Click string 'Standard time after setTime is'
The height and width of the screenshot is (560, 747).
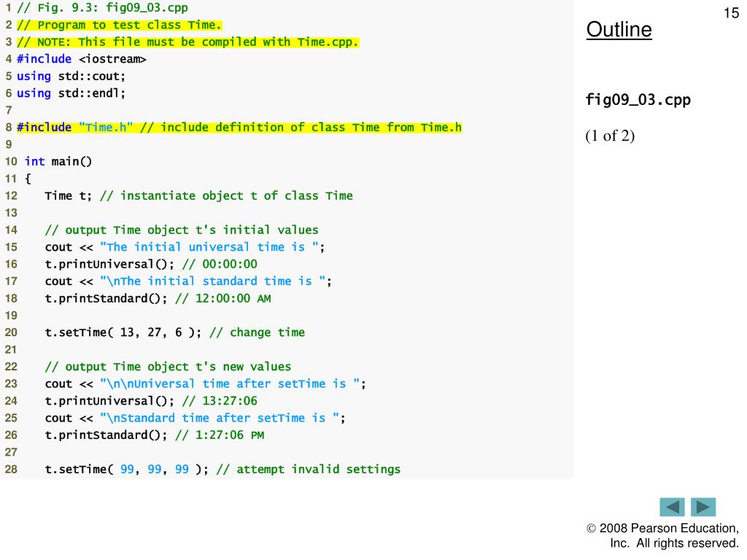(220, 418)
